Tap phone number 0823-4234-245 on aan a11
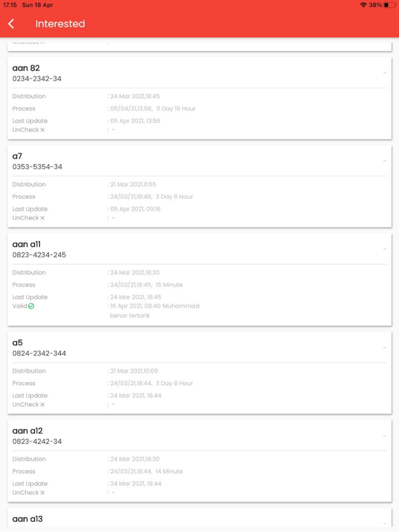This screenshot has height=532, width=399. coord(38,255)
